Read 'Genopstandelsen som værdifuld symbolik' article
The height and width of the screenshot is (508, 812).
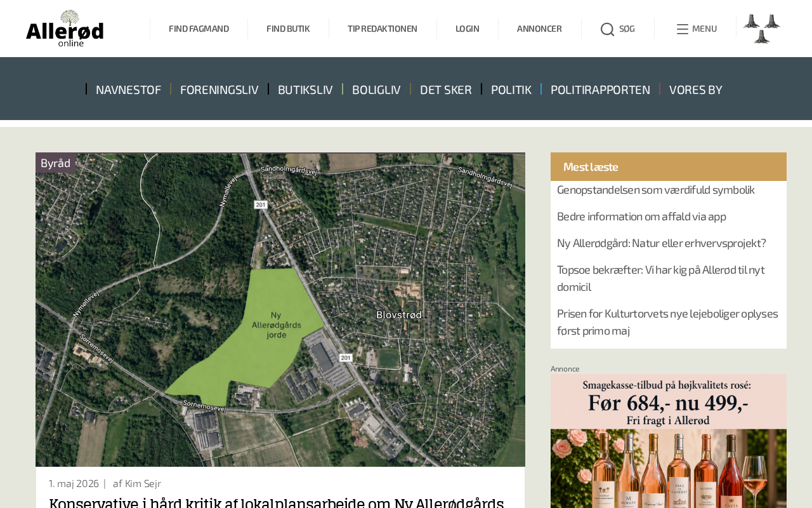pos(656,190)
